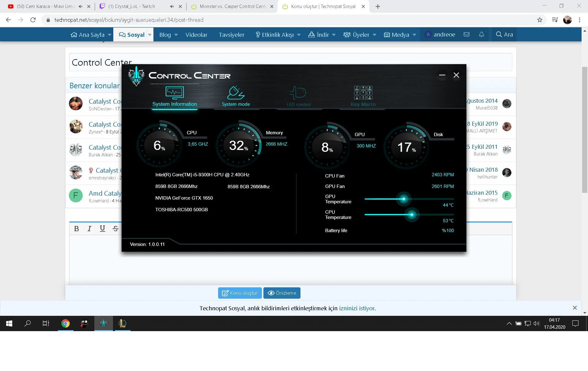Open volume control in system tray

(536, 323)
